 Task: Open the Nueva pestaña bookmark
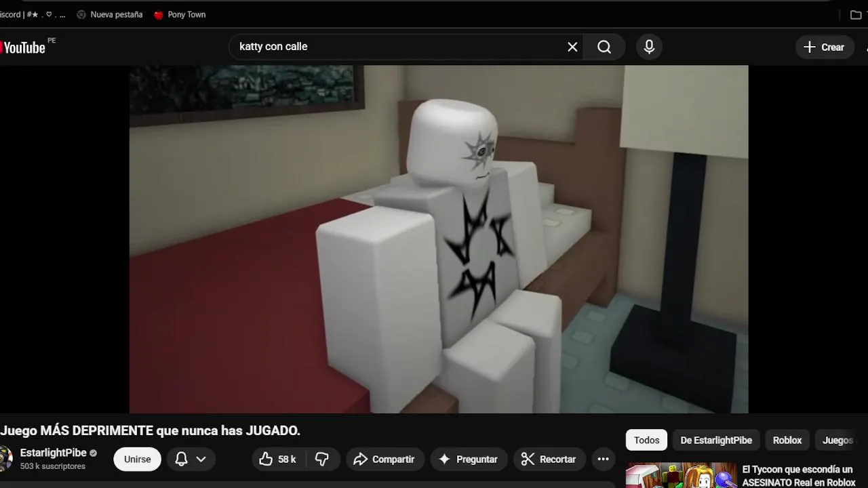[109, 14]
